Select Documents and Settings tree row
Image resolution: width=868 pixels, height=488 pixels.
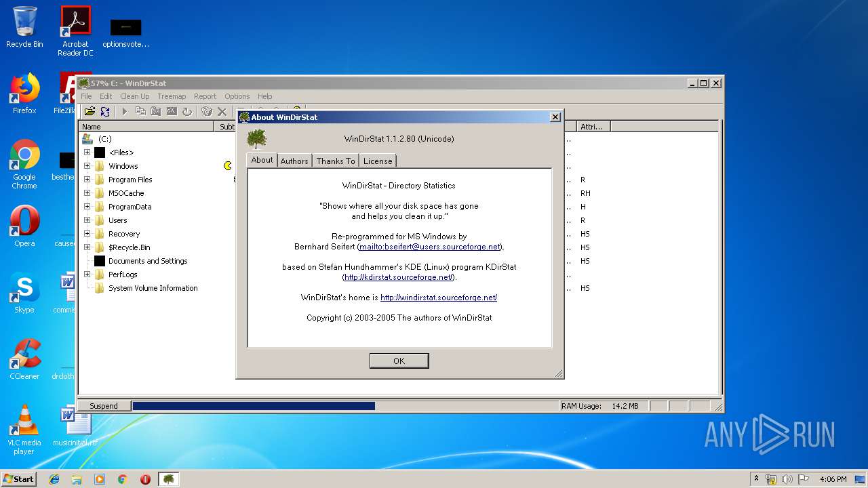click(148, 261)
